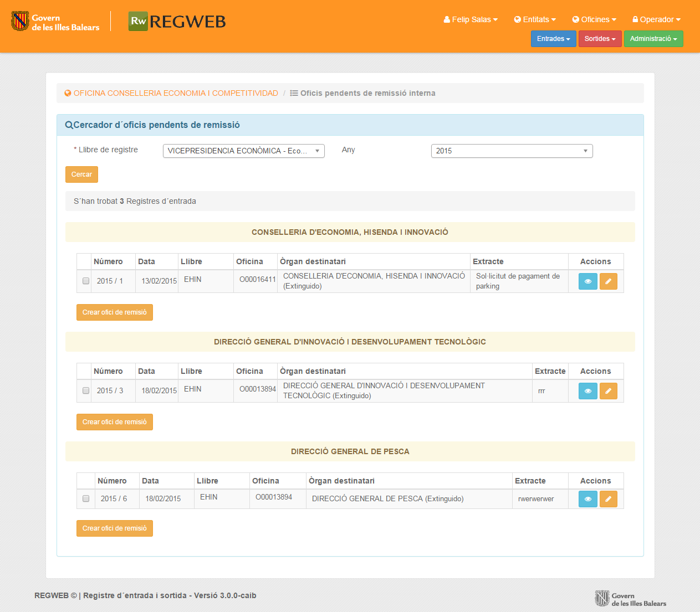Open the green Administració menu button
Screen dimensions: 700x612
point(653,39)
